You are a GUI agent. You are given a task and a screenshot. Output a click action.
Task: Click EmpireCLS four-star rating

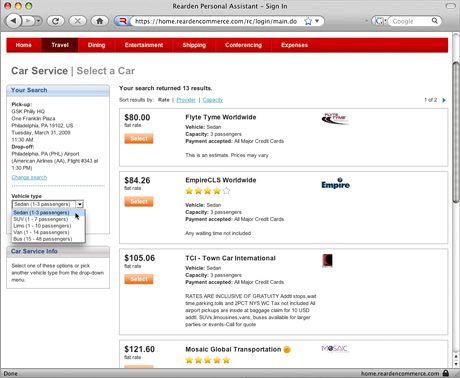pos(208,191)
